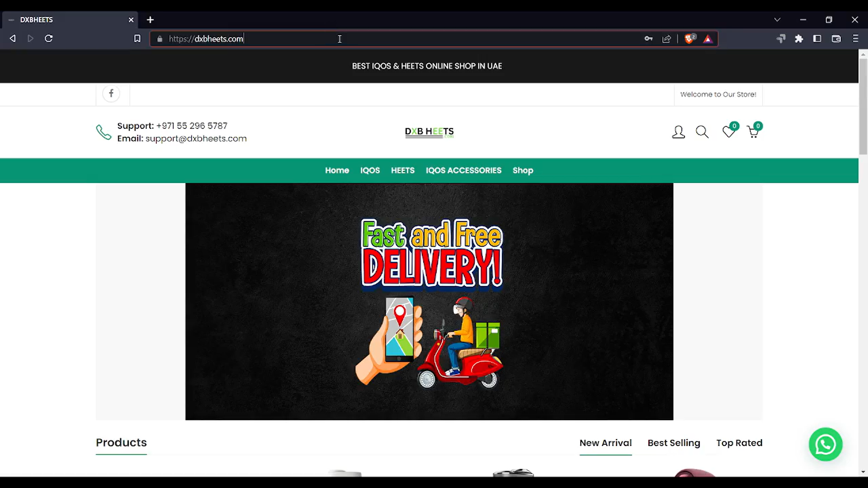This screenshot has width=868, height=488.
Task: Open IQOS ACCESSORIES menu item
Action: 463,170
